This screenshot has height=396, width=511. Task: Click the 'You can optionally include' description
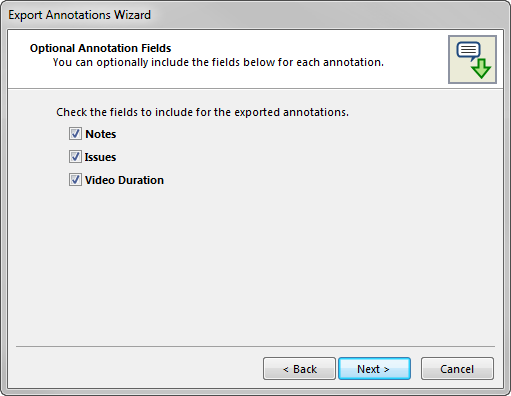click(x=218, y=62)
